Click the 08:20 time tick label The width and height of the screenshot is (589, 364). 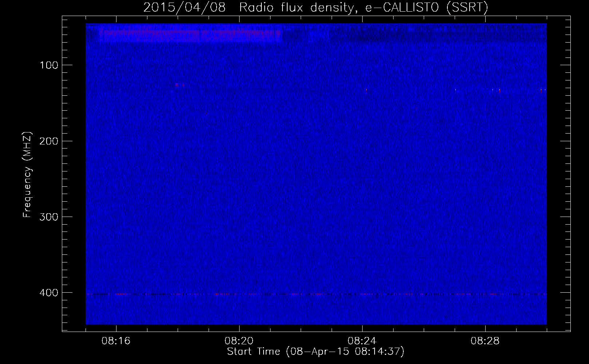pos(239,341)
